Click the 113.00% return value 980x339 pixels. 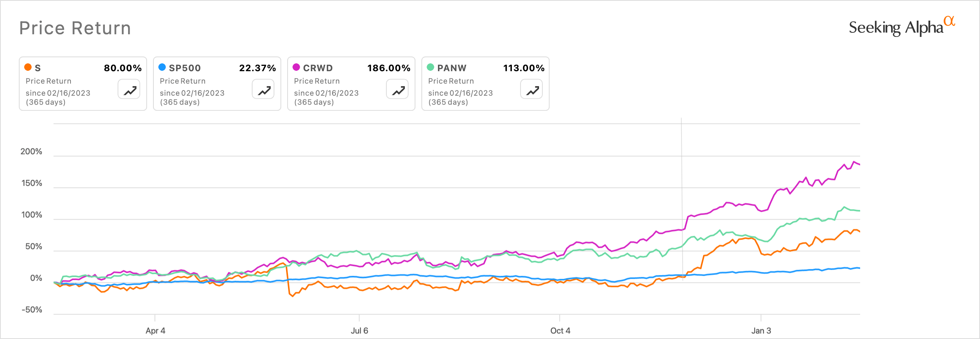click(524, 68)
